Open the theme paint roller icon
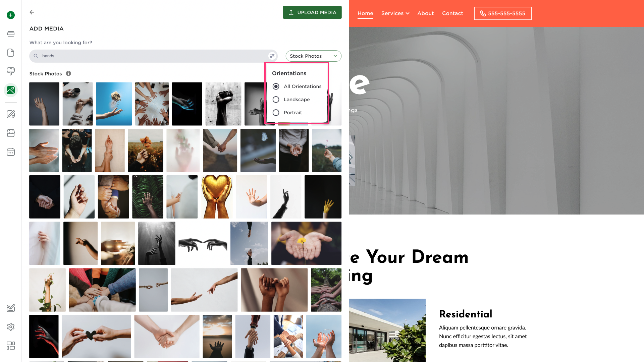644x362 pixels. [11, 71]
